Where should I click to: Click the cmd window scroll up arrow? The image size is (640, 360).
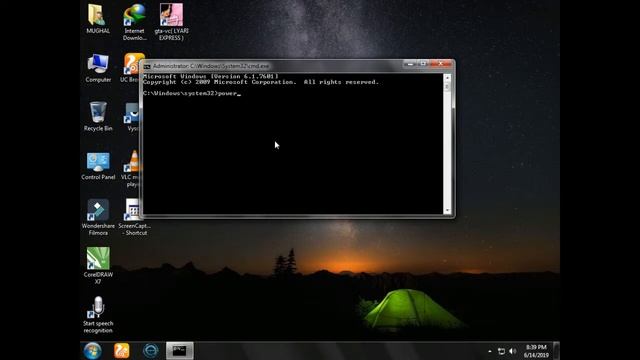pyautogui.click(x=447, y=77)
